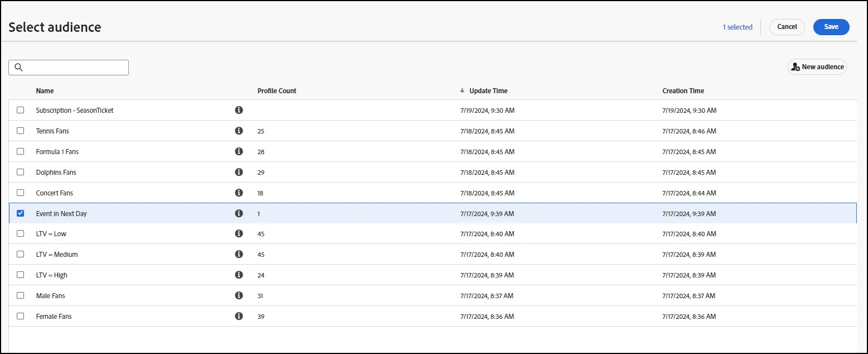Tick the Formula 1 Fans checkbox
Image resolution: width=868 pixels, height=354 pixels.
[21, 151]
